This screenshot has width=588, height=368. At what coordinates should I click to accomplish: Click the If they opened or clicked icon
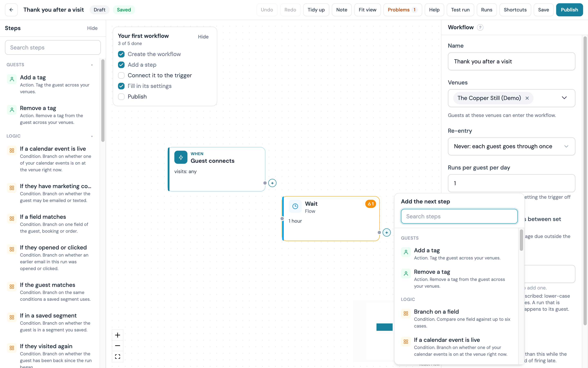pyautogui.click(x=12, y=249)
